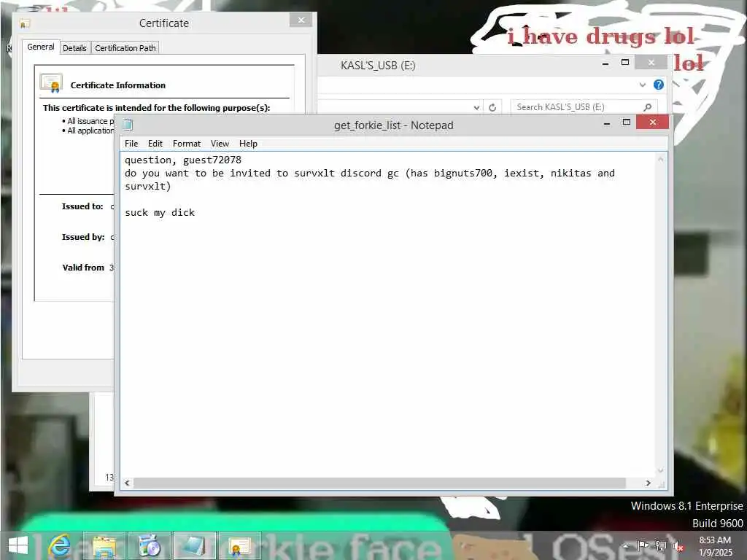747x560 pixels.
Task: Open the Notepad Help menu
Action: point(248,144)
